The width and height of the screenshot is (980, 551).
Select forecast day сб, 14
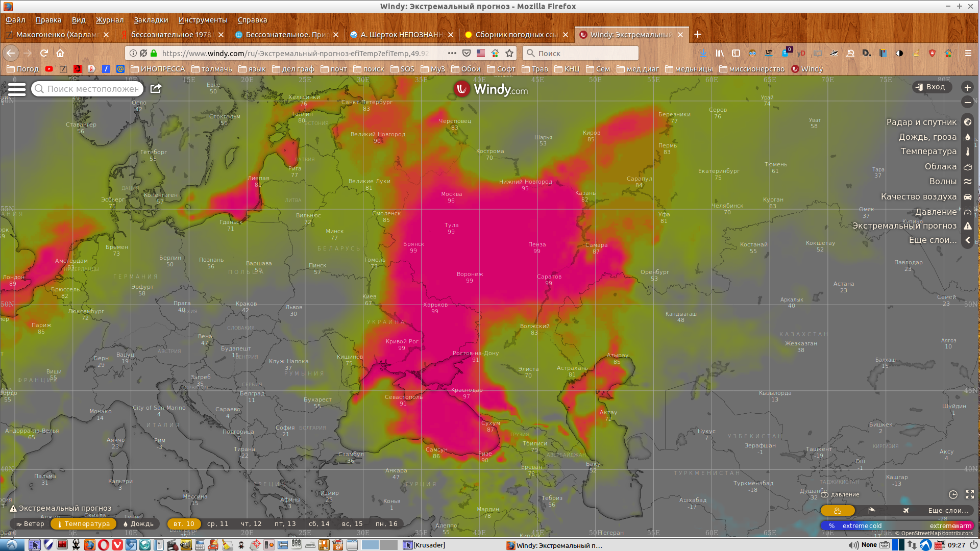tap(319, 524)
